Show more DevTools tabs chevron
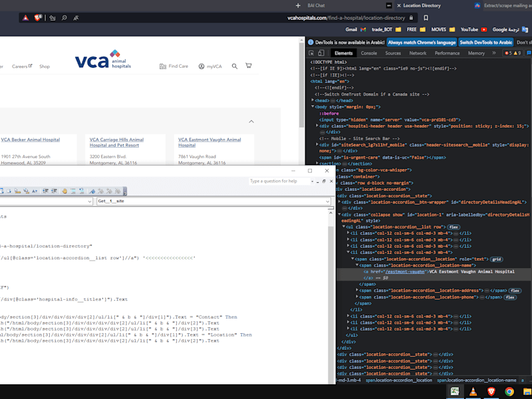This screenshot has width=532, height=399. [493, 53]
